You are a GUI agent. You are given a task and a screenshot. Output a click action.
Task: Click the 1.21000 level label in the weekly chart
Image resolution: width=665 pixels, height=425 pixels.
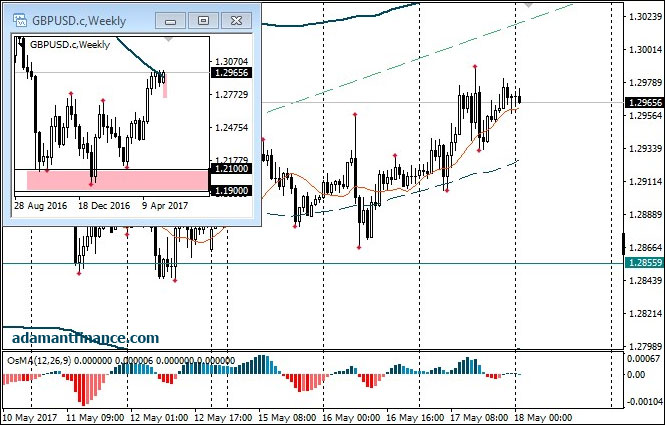coord(231,169)
